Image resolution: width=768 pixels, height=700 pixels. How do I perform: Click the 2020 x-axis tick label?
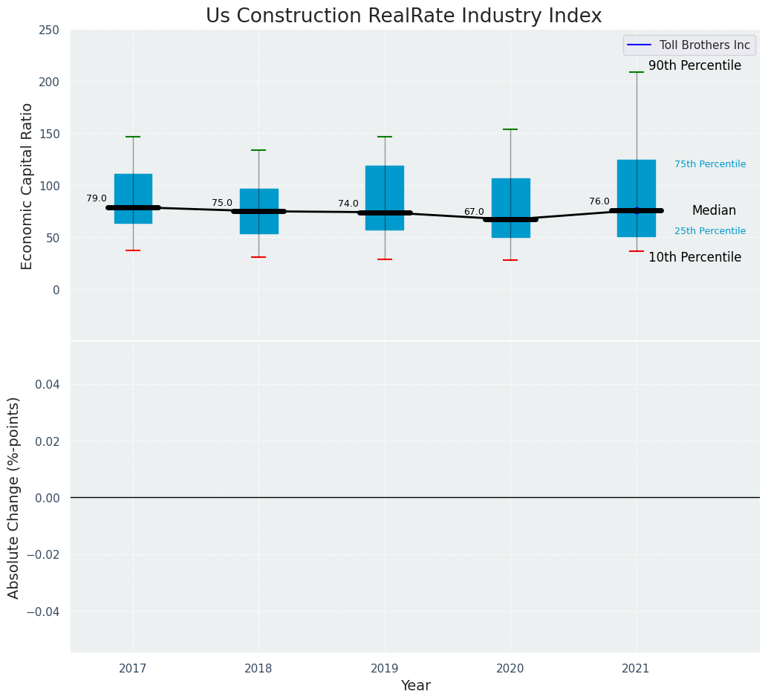coord(510,668)
